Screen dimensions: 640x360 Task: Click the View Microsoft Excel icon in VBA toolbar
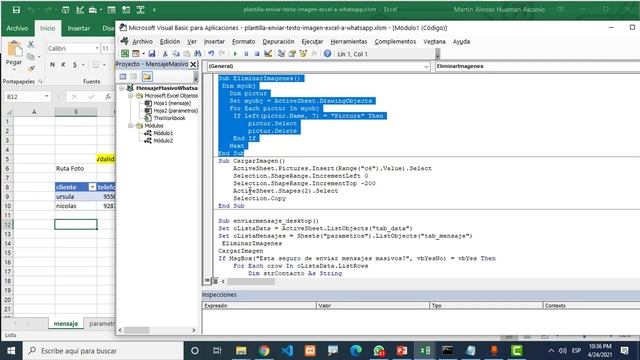click(125, 53)
